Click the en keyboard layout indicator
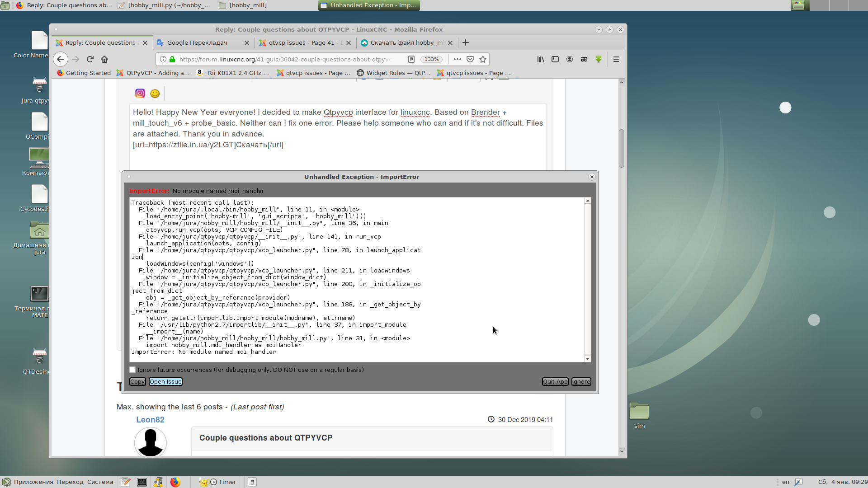 [x=786, y=482]
